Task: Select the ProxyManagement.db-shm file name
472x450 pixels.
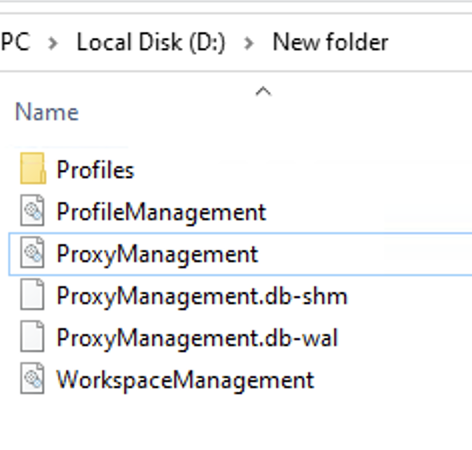Action: pos(202,296)
